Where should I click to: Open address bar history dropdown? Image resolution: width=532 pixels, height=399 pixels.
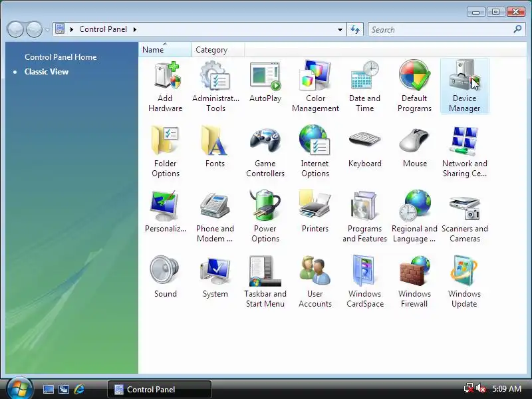click(340, 29)
